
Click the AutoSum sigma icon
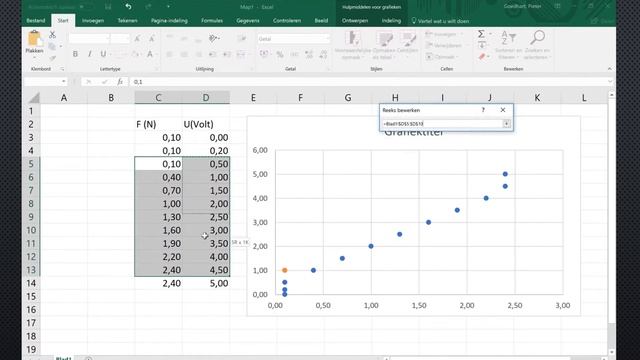point(481,34)
